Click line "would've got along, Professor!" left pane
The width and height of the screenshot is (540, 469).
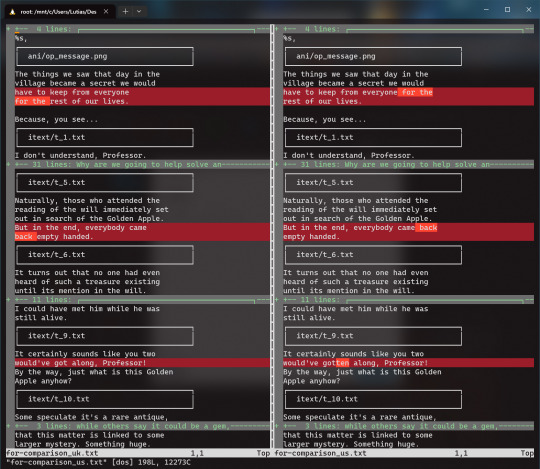(80, 363)
